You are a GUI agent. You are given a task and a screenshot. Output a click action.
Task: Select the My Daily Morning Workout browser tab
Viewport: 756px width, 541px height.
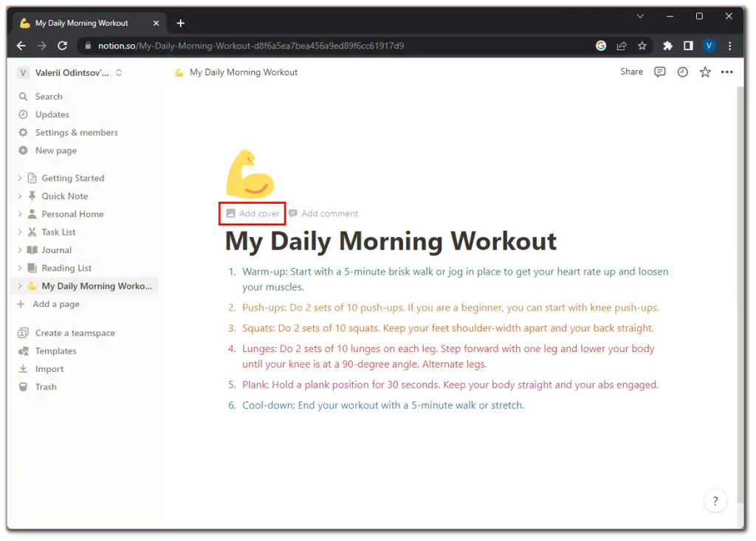point(81,23)
